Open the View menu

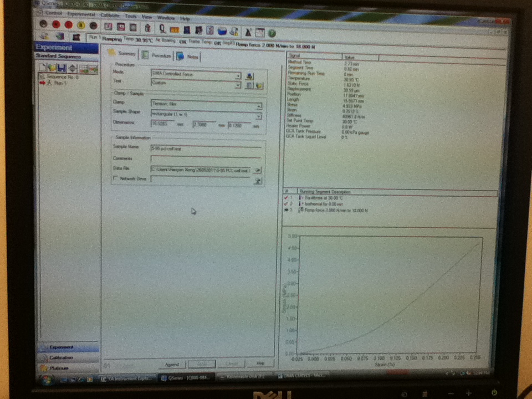click(x=146, y=17)
